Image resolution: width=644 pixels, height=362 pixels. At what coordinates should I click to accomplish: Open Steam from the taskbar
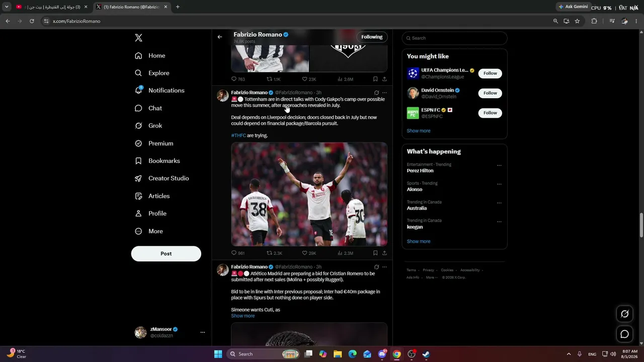point(426,354)
